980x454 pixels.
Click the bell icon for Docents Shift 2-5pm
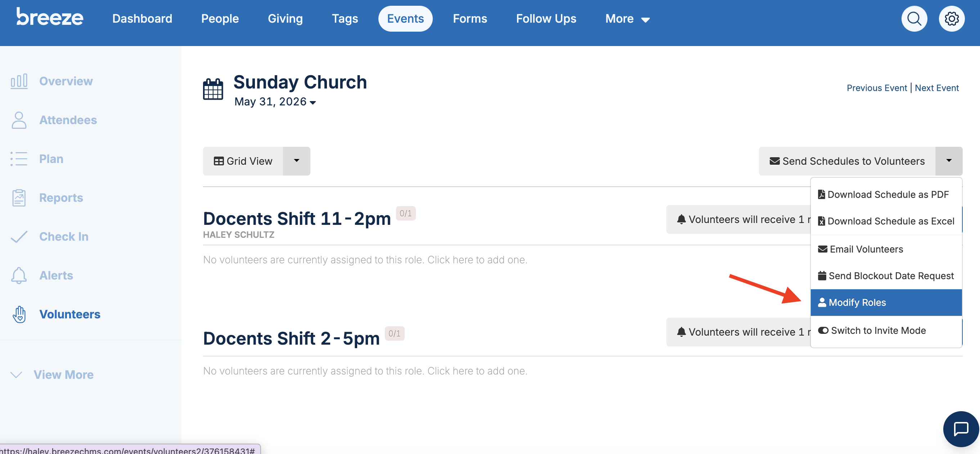pos(682,332)
